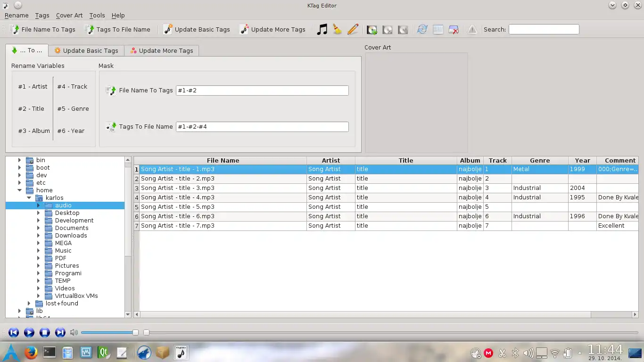
Task: Click the play button in the player
Action: [x=29, y=332]
